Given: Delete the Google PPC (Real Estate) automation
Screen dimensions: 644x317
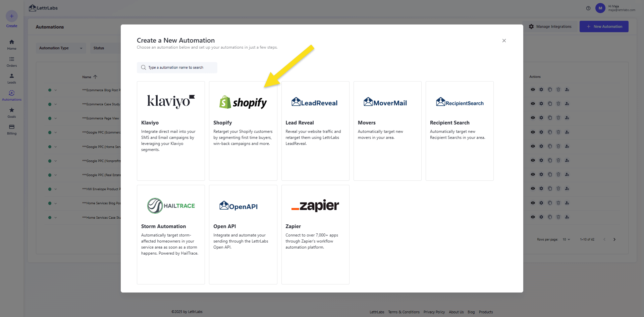Looking at the screenshot, I should pyautogui.click(x=558, y=174).
